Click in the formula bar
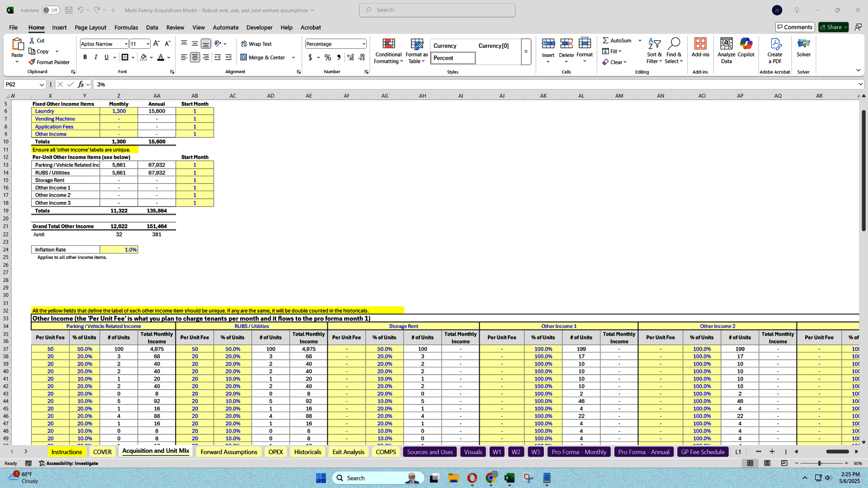 coord(475,84)
